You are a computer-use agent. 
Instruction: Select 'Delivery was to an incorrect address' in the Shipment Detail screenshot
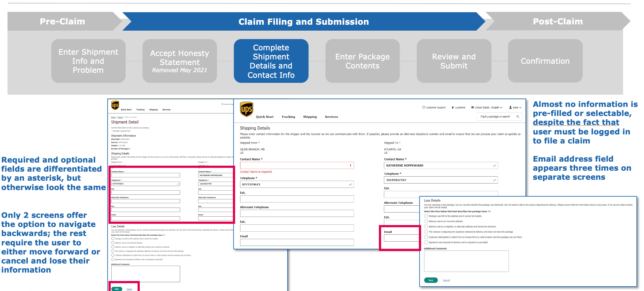click(113, 243)
